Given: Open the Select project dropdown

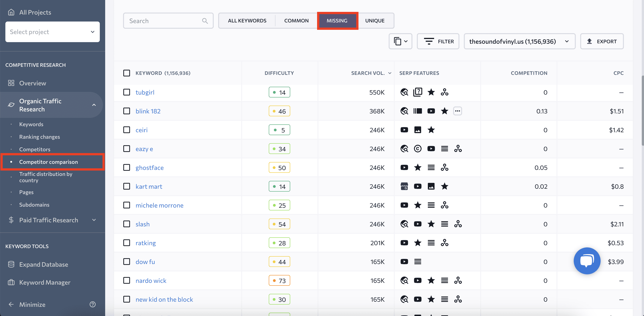Looking at the screenshot, I should (52, 32).
